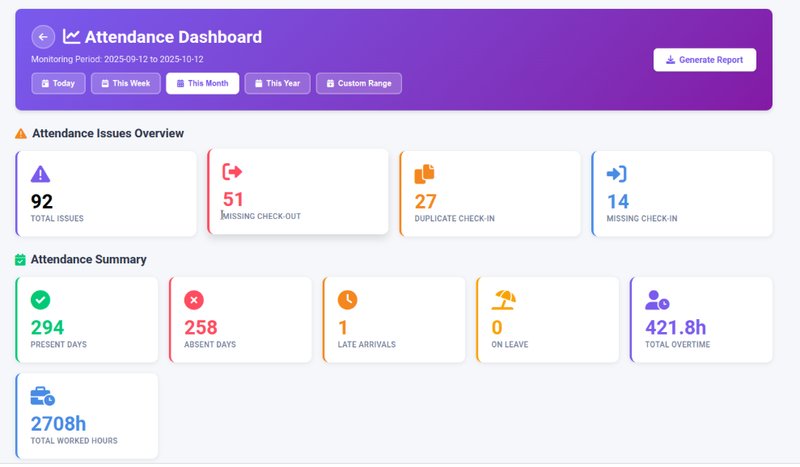The image size is (800, 467).
Task: Click the Attendance Issues Overview heading
Action: 108,133
